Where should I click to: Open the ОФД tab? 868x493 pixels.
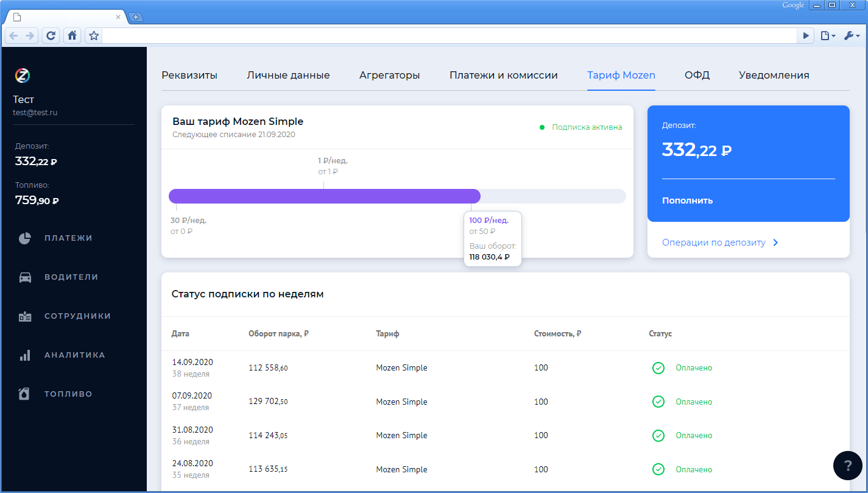(697, 76)
